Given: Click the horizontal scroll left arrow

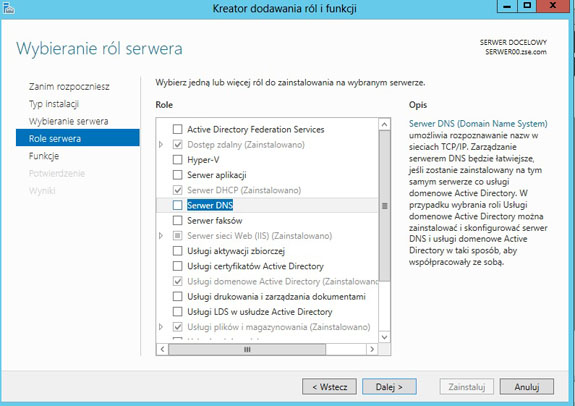Looking at the screenshot, I should pyautogui.click(x=162, y=349).
